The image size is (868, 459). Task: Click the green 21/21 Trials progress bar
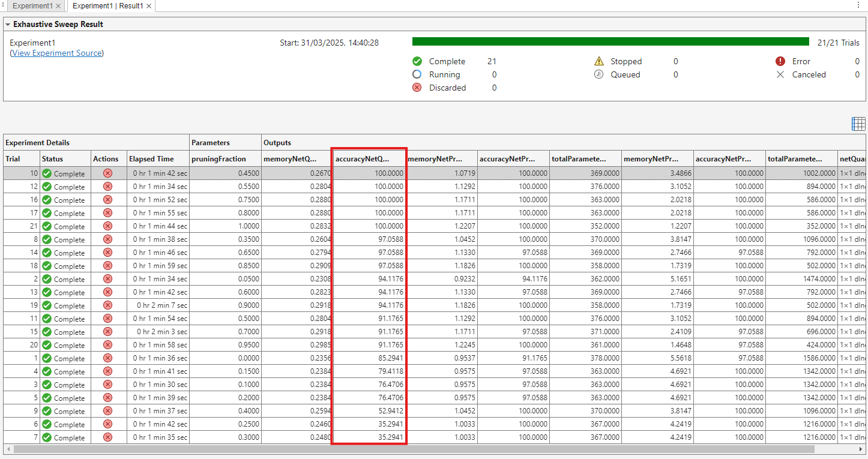[610, 41]
